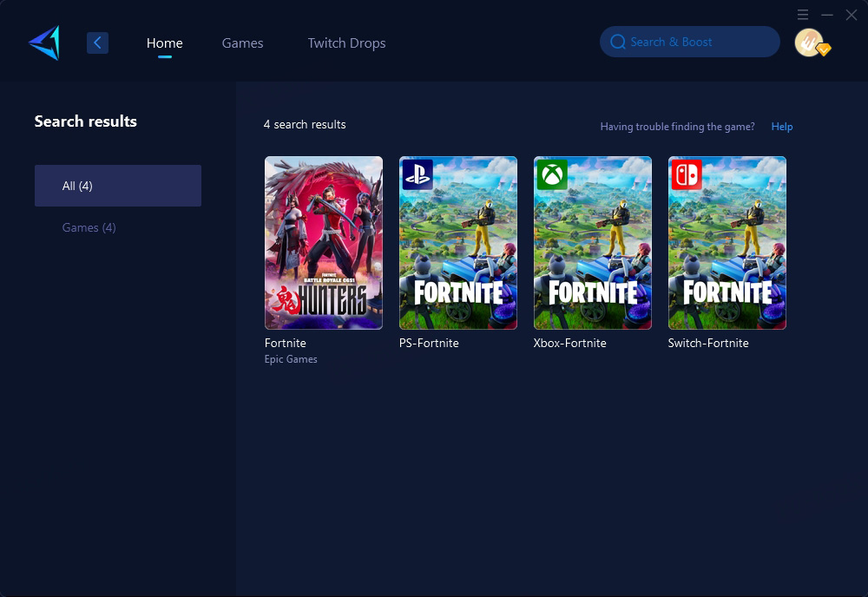Viewport: 868px width, 597px height.
Task: Open the Twitch Drops tab
Action: click(x=346, y=43)
